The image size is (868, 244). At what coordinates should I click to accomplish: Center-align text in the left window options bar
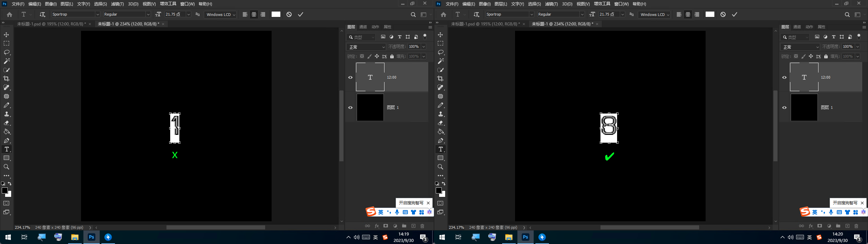tap(254, 14)
